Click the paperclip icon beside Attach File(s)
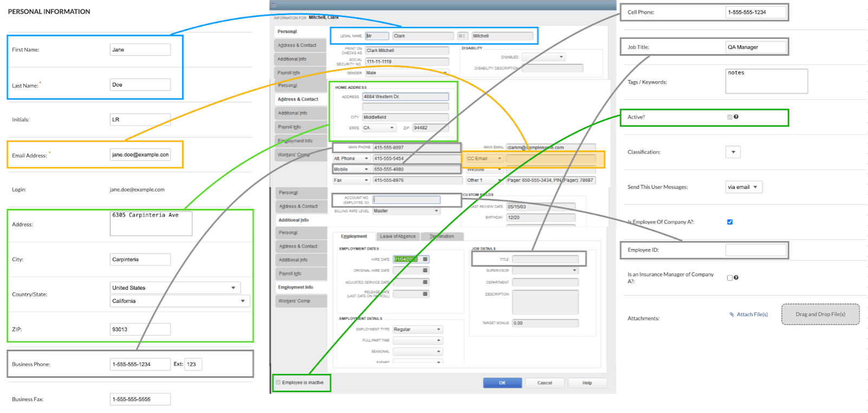The image size is (868, 413). [732, 314]
